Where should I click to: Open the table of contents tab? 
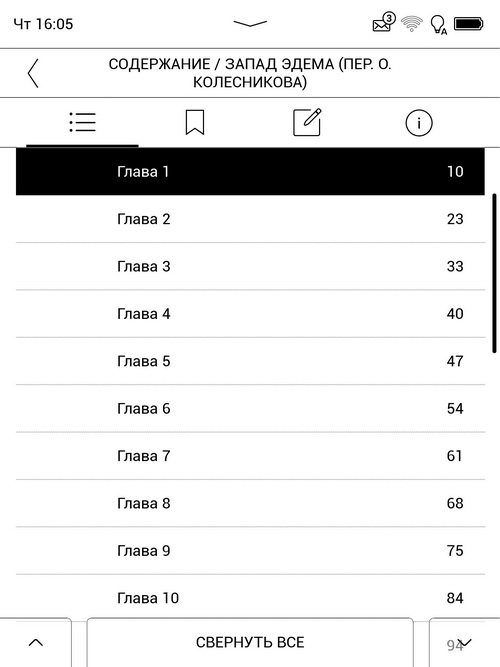pyautogui.click(x=83, y=123)
